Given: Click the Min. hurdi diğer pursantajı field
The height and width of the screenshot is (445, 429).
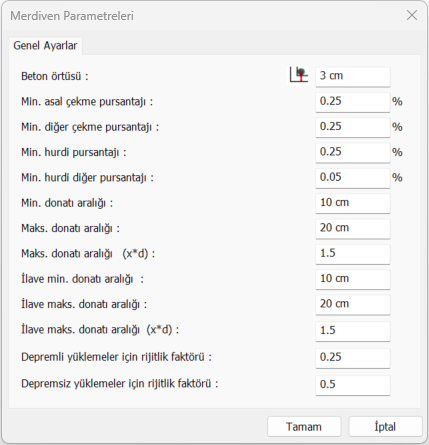Looking at the screenshot, I should 353,178.
